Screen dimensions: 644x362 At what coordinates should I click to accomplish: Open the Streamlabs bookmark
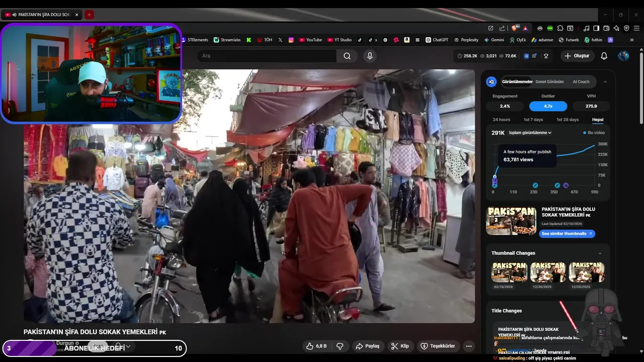click(x=227, y=40)
